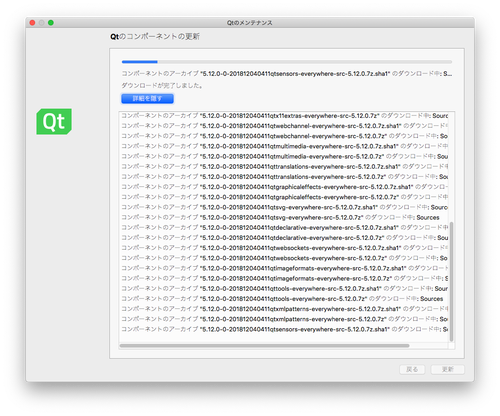500x416 pixels.
Task: Select the qttranslations .7z line without sha1
Action: coord(284,177)
